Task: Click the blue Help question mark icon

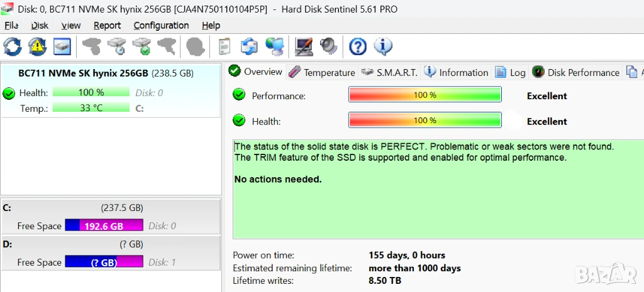Action: coord(358,46)
